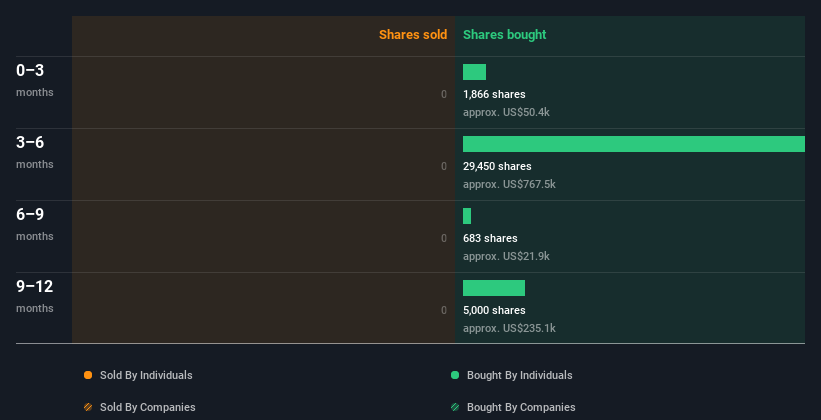821x420 pixels.
Task: Click the sold 0 value in 0–3 months row
Action: point(444,94)
